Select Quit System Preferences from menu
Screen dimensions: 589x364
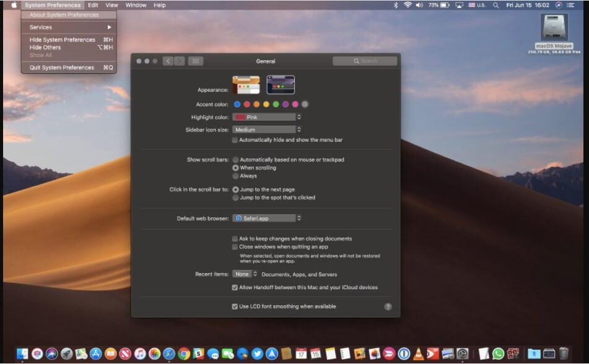point(62,67)
